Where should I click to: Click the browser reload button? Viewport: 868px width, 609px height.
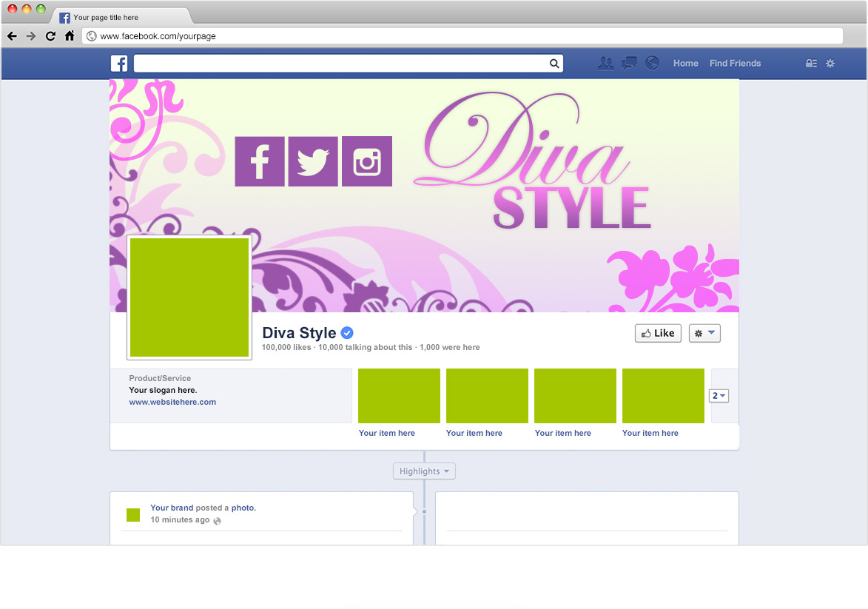[50, 36]
